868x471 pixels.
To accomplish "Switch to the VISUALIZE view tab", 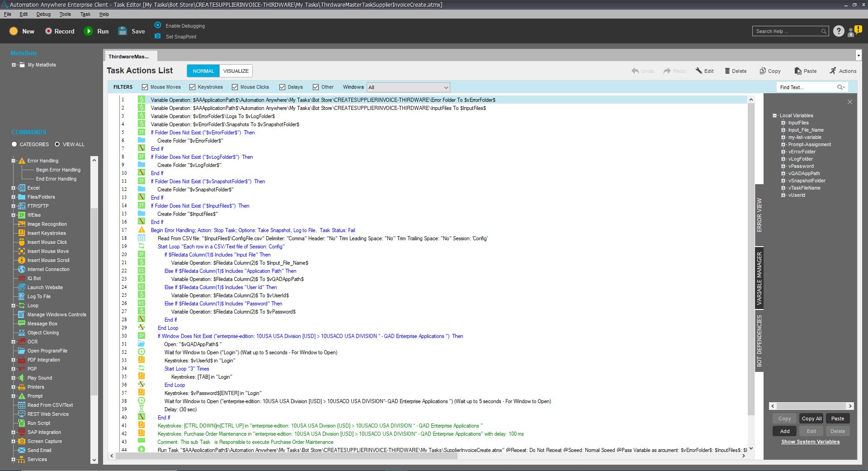I will [236, 71].
